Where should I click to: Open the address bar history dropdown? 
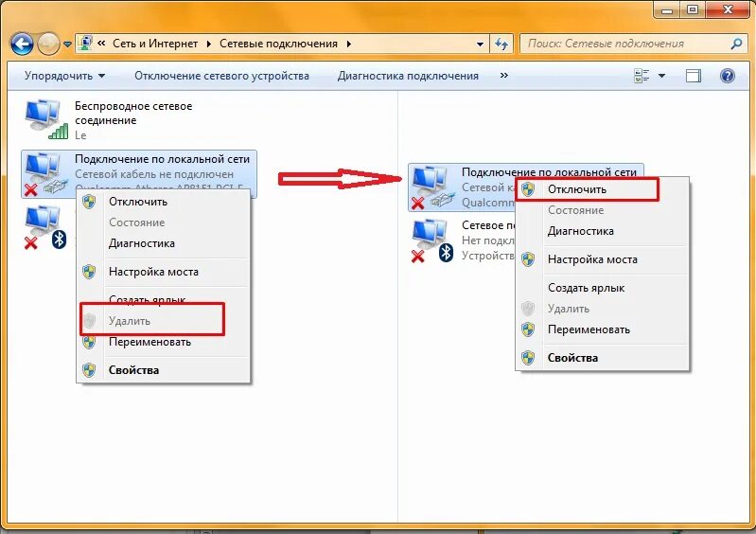pyautogui.click(x=480, y=44)
